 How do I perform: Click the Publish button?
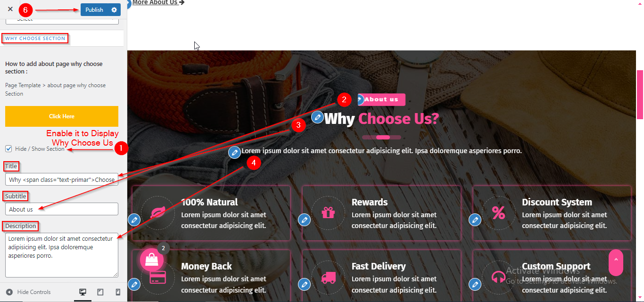point(94,10)
